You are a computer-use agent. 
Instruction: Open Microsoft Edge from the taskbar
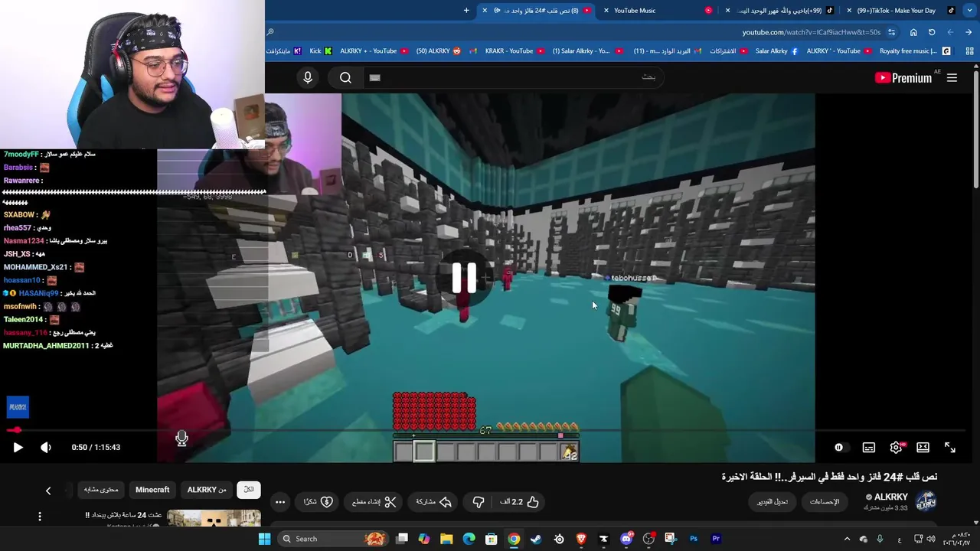point(469,539)
